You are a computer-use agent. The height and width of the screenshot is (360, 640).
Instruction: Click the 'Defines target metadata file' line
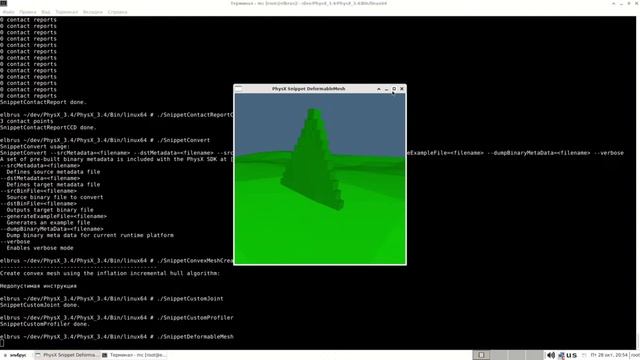(53, 184)
